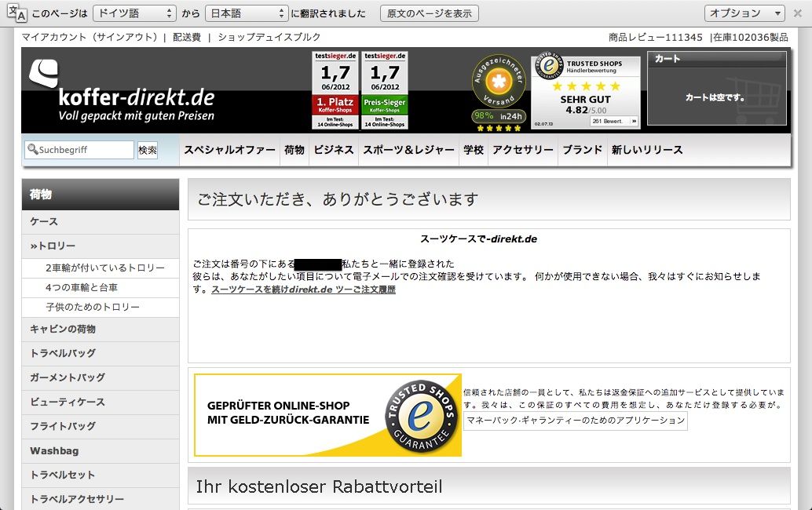The height and width of the screenshot is (510, 812).
Task: Open the target language 日本語 dropdown
Action: [x=246, y=13]
